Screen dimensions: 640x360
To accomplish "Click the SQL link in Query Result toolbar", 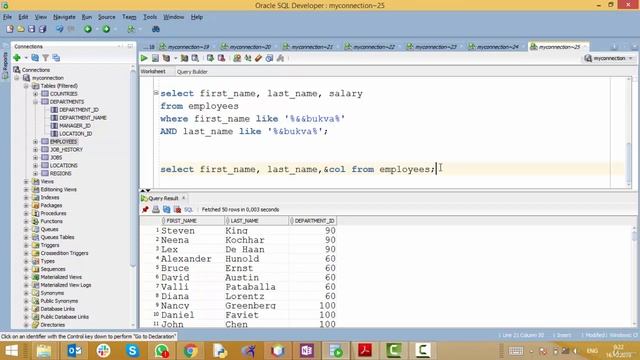I will [x=188, y=209].
